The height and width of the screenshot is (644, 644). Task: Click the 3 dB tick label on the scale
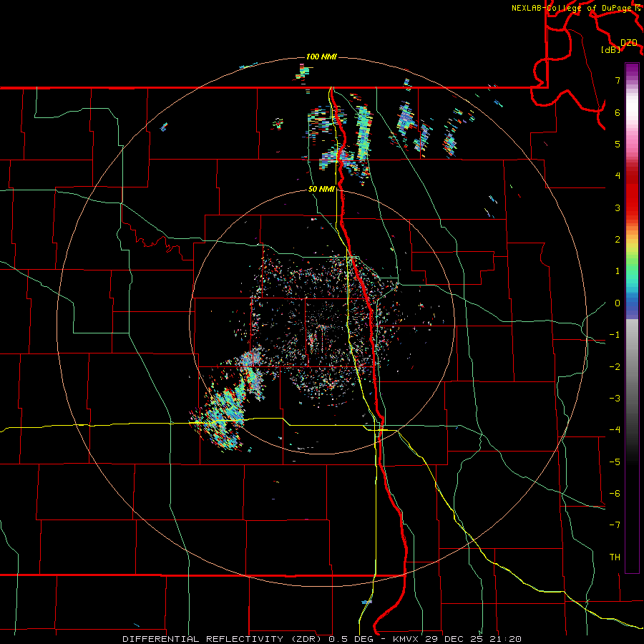(x=618, y=208)
